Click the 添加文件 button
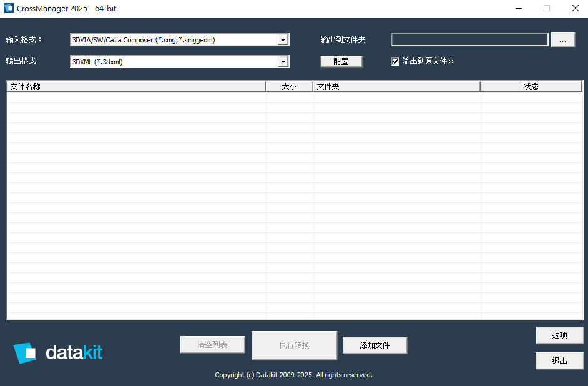The height and width of the screenshot is (386, 588). coord(375,345)
